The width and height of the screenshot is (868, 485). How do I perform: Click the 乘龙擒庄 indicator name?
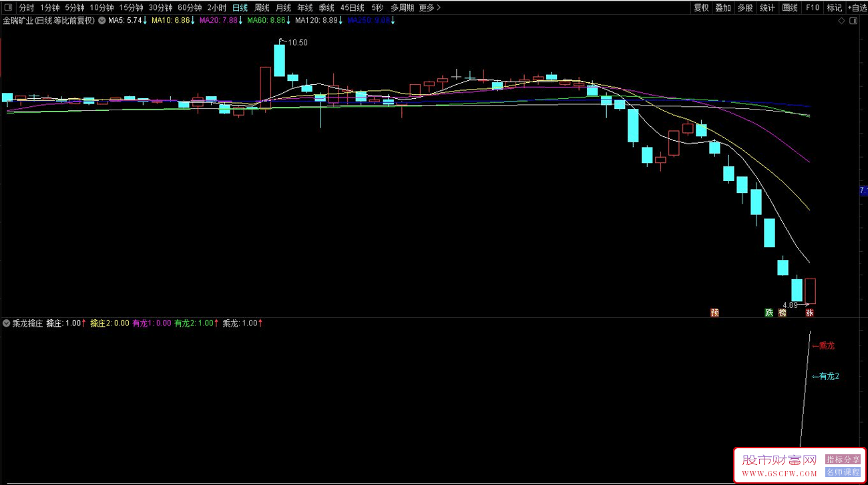coord(27,323)
